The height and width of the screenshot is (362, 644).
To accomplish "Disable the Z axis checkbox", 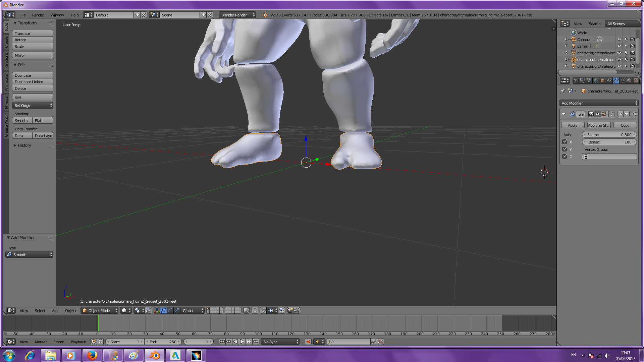I will coord(565,157).
